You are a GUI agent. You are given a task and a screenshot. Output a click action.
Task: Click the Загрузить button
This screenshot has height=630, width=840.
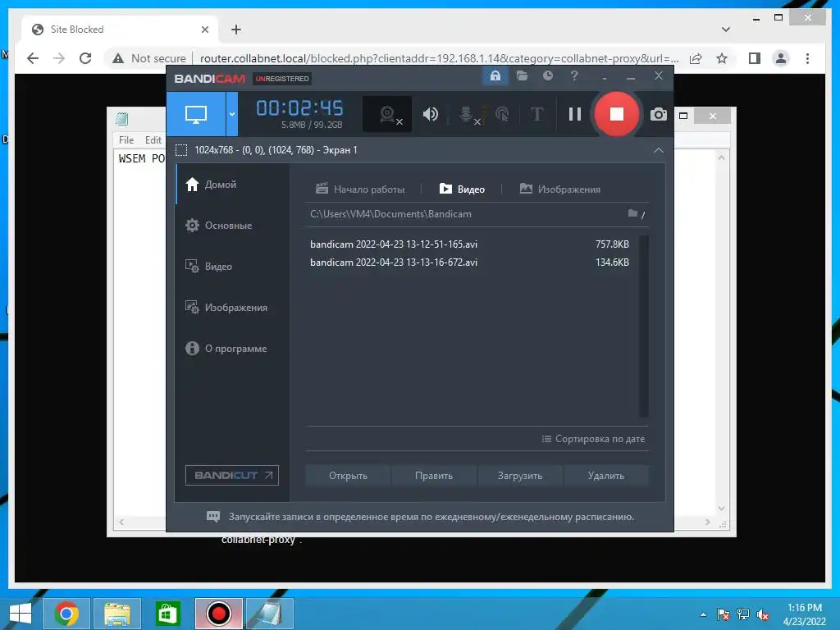coord(519,476)
